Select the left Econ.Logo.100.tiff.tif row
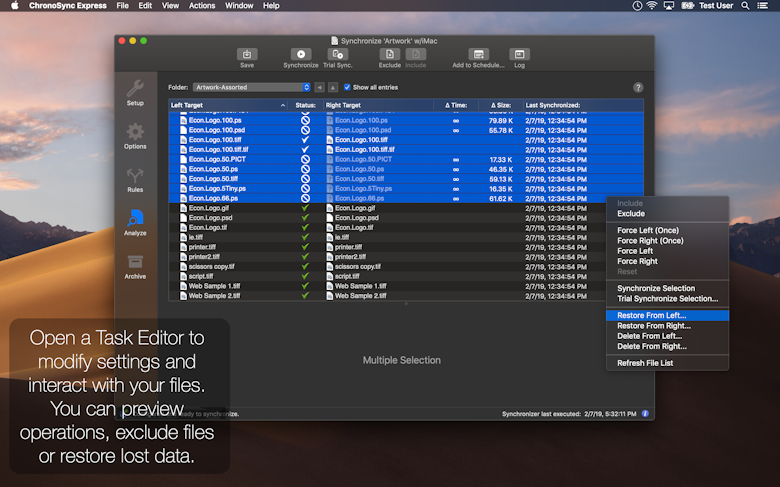Image resolution: width=780 pixels, height=487 pixels. click(x=218, y=150)
